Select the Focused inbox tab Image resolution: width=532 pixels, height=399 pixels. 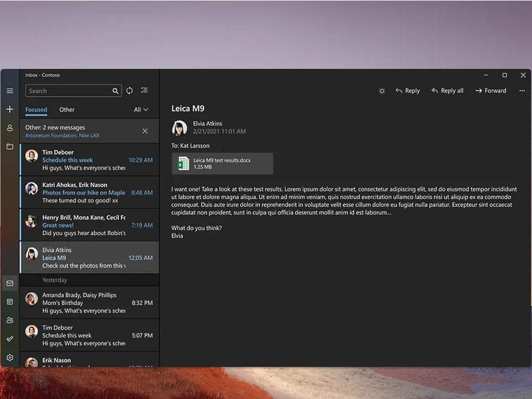click(x=36, y=110)
